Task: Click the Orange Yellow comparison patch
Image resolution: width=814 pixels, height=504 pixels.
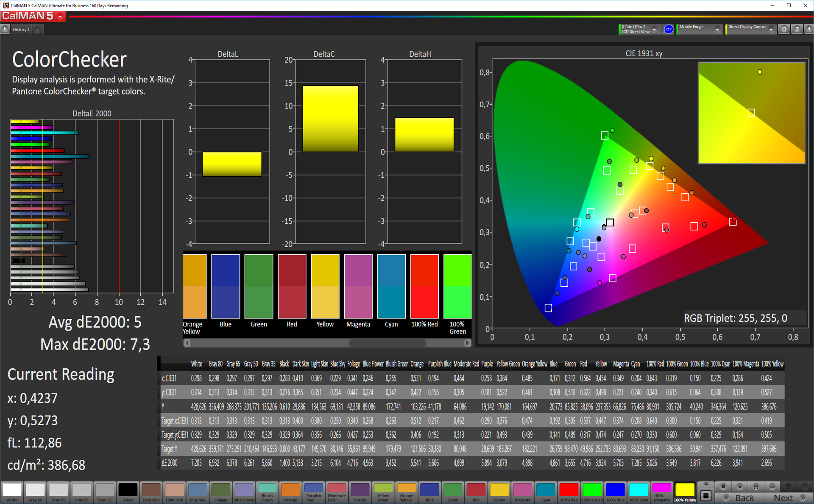Action: [195, 286]
